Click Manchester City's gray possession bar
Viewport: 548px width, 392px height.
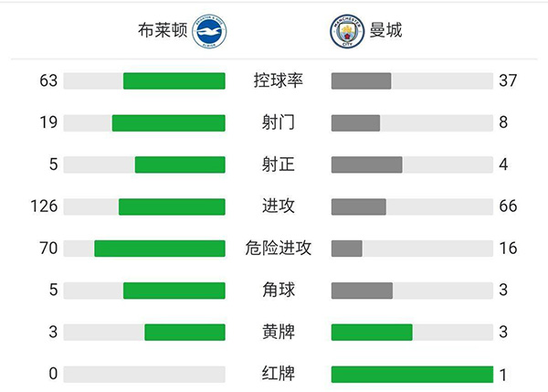click(x=361, y=80)
